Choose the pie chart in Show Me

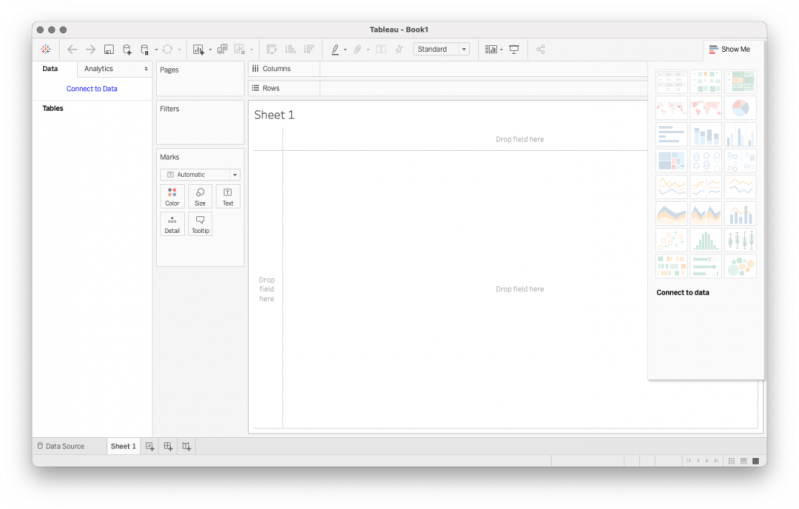pos(740,108)
